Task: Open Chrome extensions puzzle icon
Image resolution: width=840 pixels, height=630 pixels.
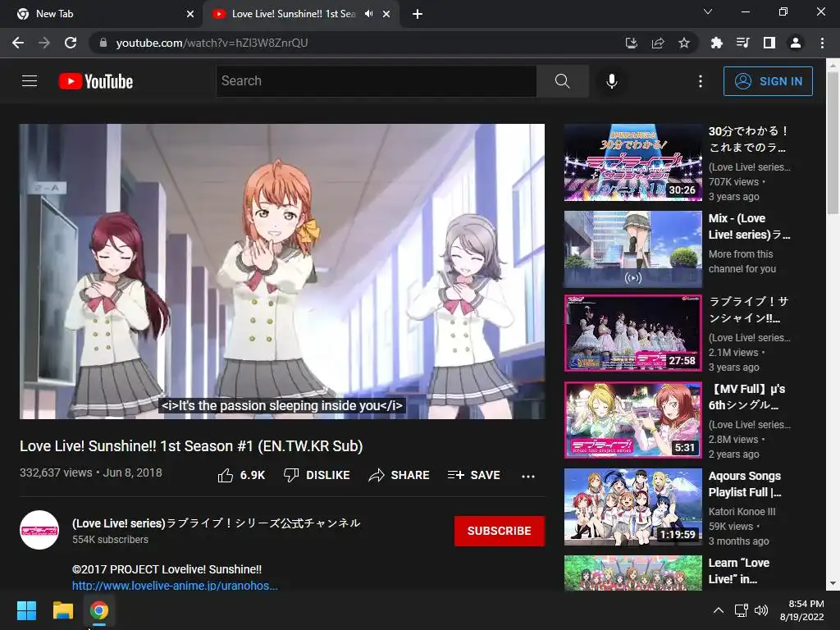Action: point(717,43)
